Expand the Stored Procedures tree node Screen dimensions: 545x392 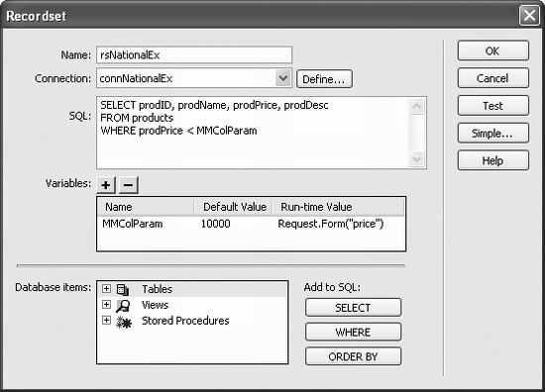click(106, 320)
